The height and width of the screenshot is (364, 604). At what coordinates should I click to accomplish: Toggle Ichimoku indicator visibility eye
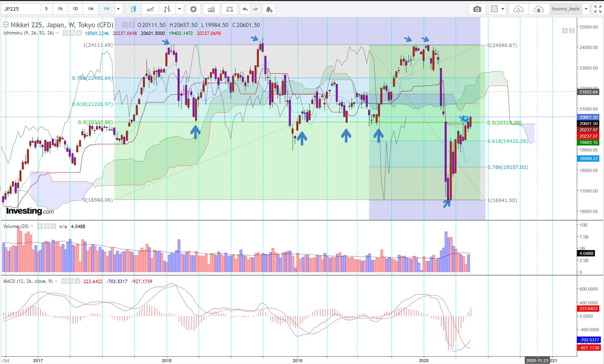[65, 33]
